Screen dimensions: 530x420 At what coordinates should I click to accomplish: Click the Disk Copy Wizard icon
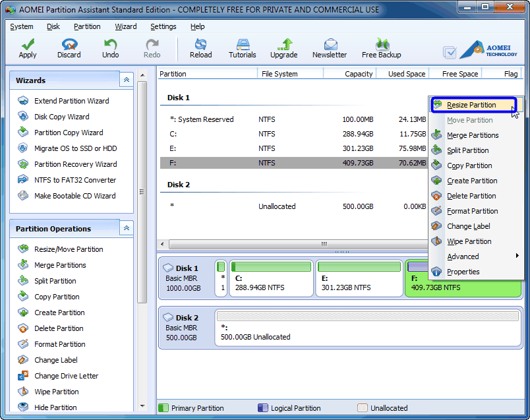(x=23, y=117)
